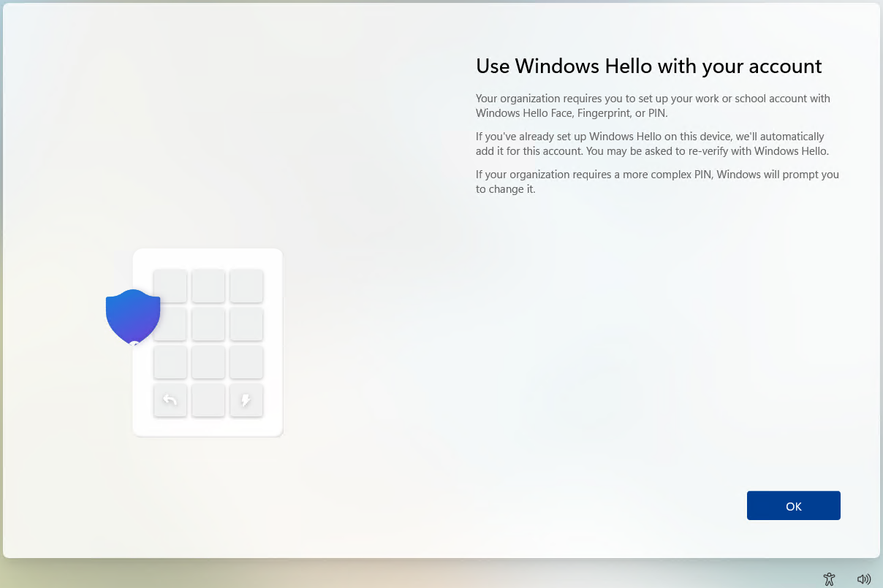Click the text about complex PIN requirements
Image resolution: width=883 pixels, height=588 pixels.
[656, 181]
